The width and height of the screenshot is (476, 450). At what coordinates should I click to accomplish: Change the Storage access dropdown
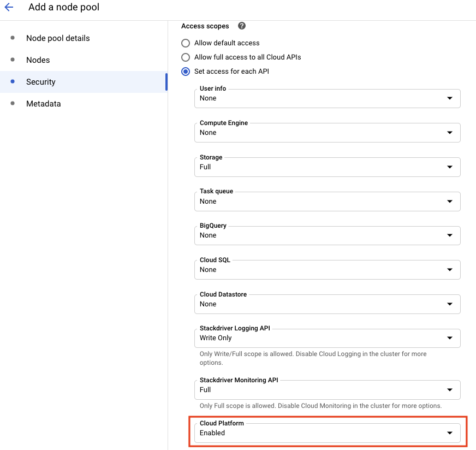(327, 167)
